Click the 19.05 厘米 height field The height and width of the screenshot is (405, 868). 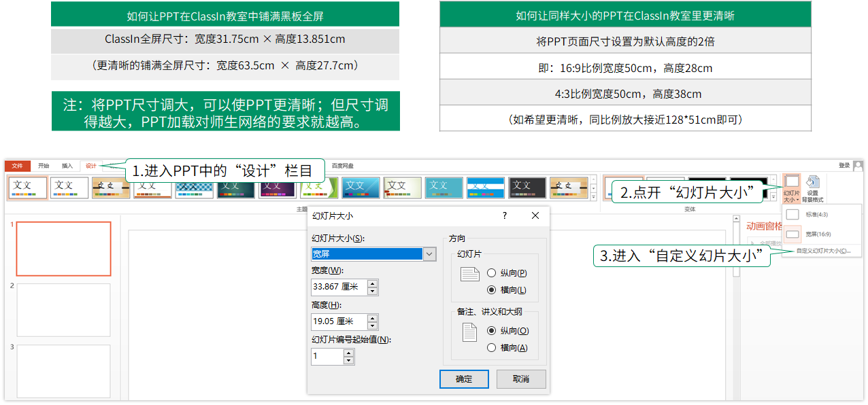(339, 322)
